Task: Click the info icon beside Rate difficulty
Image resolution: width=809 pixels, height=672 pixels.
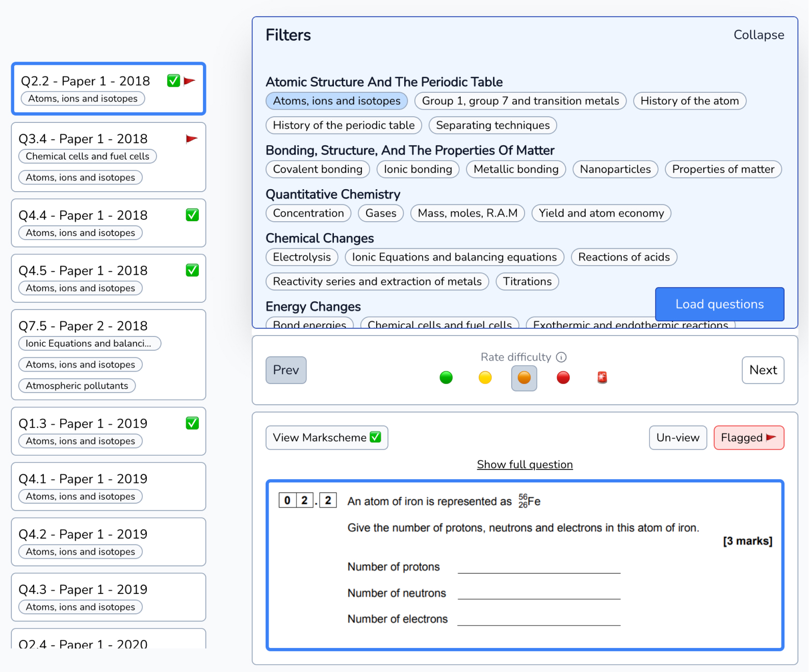Action: click(561, 357)
